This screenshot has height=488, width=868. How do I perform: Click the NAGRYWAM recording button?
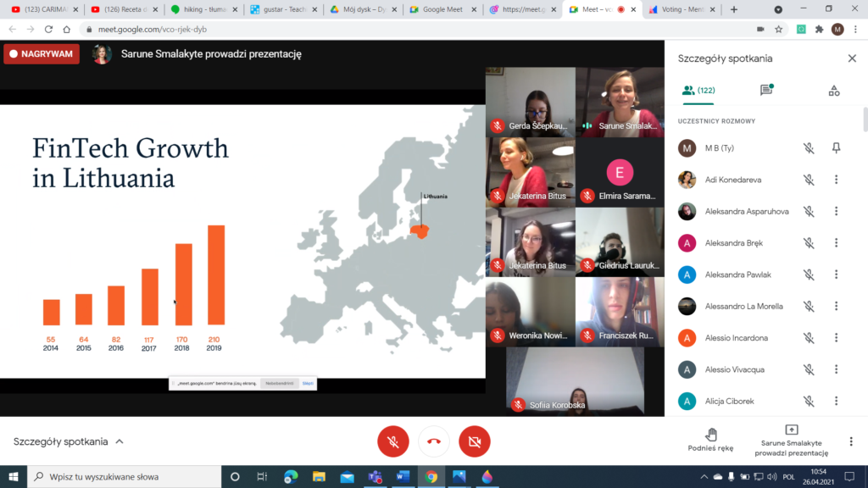click(x=42, y=54)
